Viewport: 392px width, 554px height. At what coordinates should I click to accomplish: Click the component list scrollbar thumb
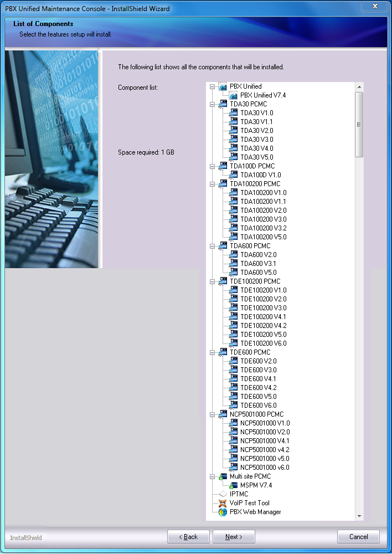[359, 124]
